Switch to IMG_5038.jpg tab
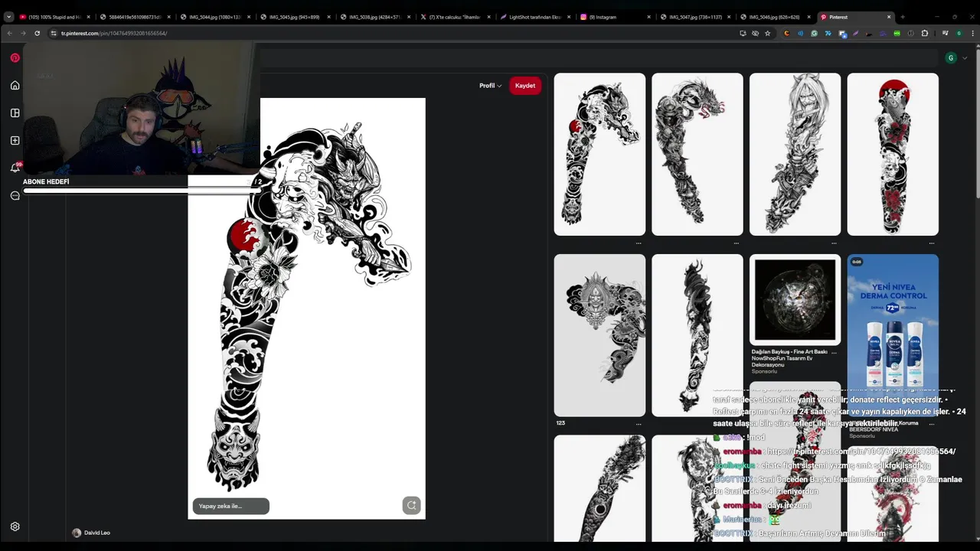 374,17
